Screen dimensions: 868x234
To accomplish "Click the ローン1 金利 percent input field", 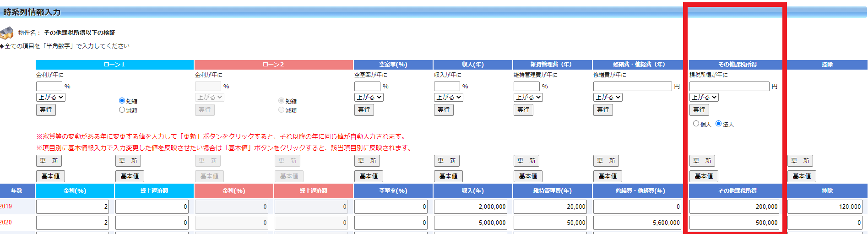I will coord(49,86).
